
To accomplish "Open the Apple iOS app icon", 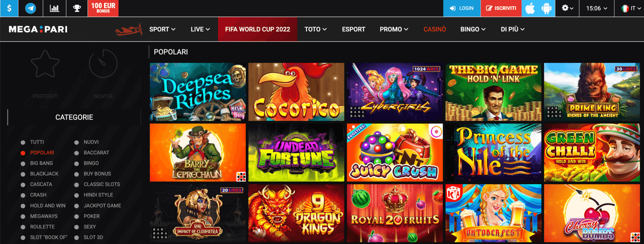I will 530,8.
